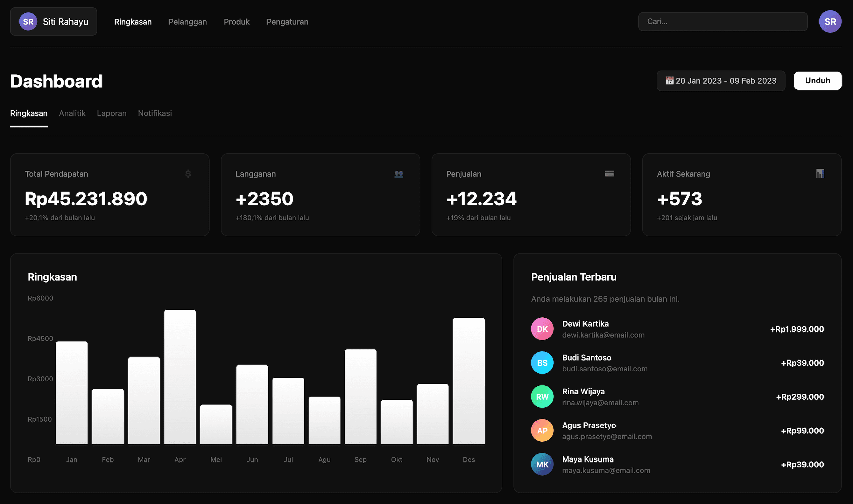This screenshot has width=853, height=504.
Task: Click Rina Wijaya's avatar
Action: (542, 396)
